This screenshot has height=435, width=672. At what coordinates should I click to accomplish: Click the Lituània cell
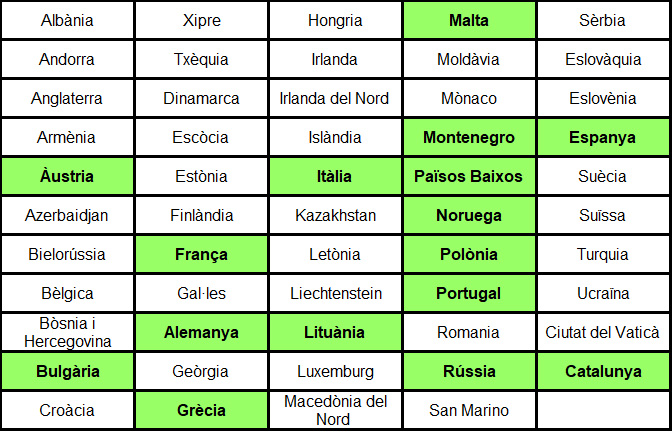pos(335,332)
